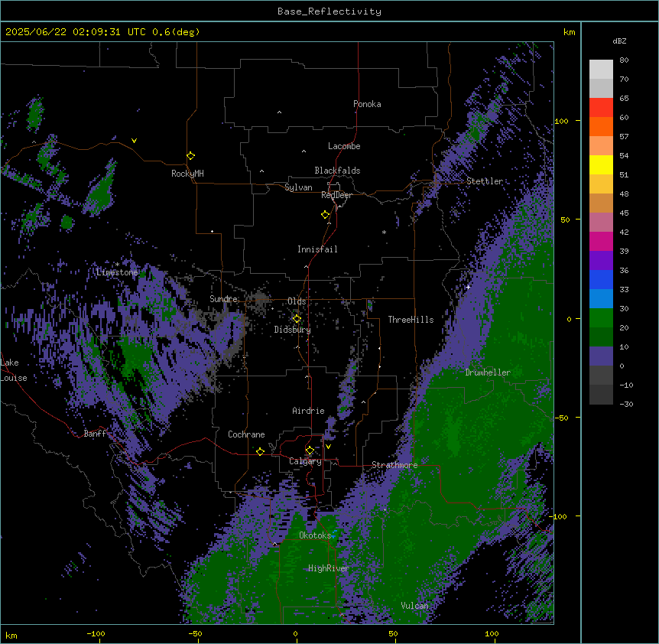
Task: Click the asterisk marker east of Innisfail
Action: 384,232
